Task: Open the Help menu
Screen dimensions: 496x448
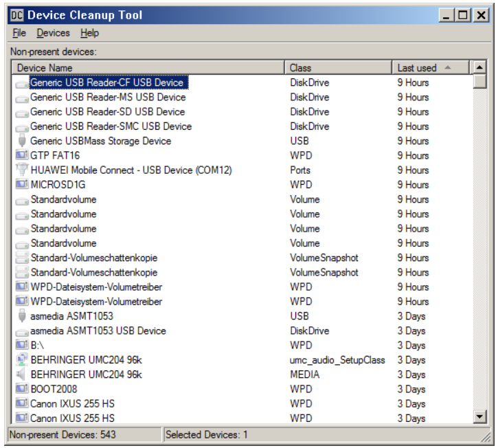Action: (89, 33)
